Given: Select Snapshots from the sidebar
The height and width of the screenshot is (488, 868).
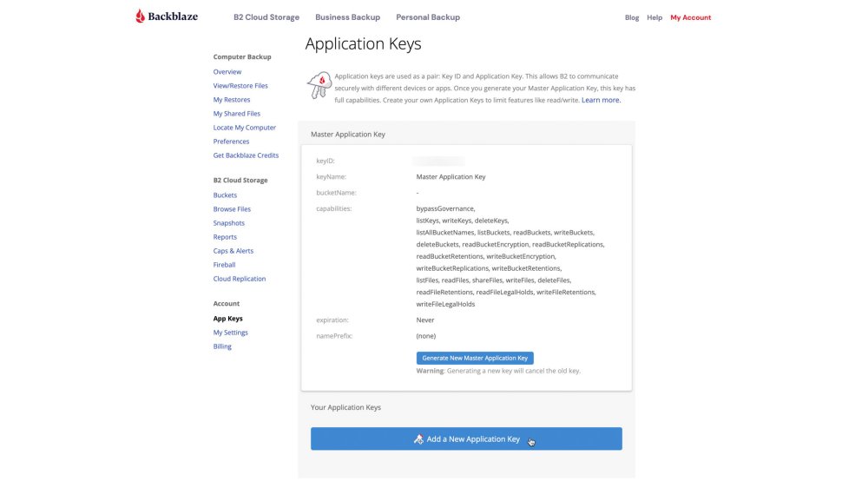Looking at the screenshot, I should [x=229, y=223].
